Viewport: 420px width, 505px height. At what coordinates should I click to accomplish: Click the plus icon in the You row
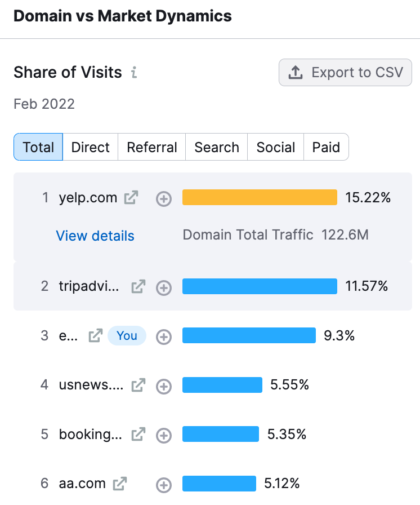coord(164,337)
